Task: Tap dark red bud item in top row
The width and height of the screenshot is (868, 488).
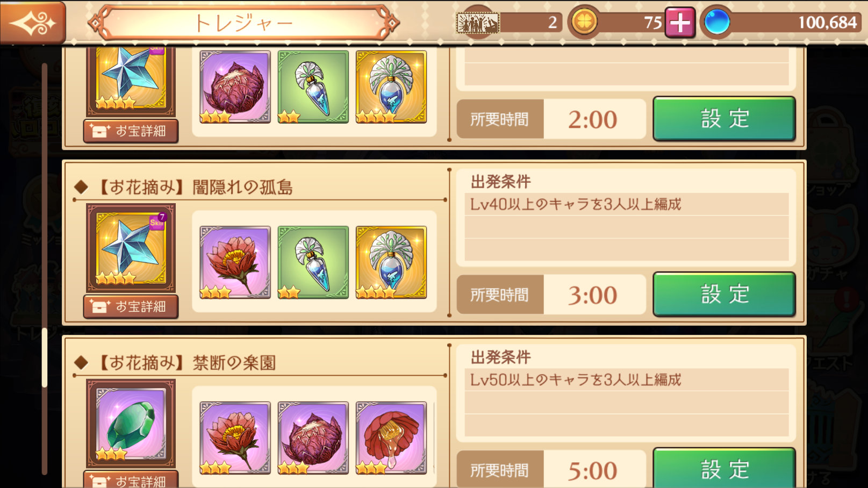Action: point(235,87)
